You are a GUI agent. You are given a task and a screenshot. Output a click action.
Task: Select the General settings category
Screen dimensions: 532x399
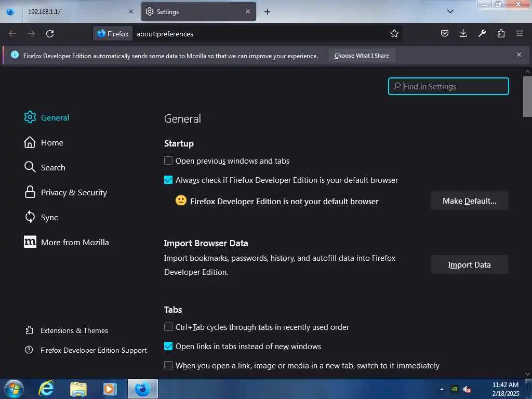[47, 117]
